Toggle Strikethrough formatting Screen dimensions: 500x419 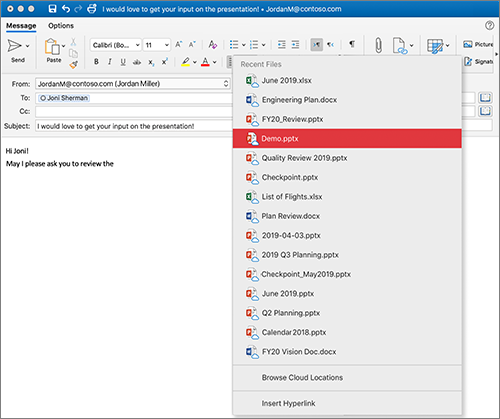click(x=137, y=62)
